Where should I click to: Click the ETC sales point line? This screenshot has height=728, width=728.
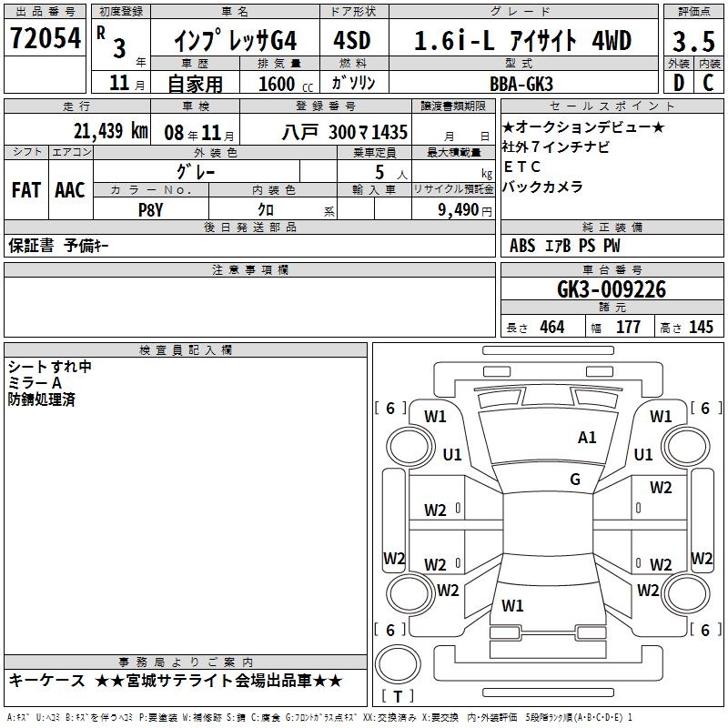522,167
